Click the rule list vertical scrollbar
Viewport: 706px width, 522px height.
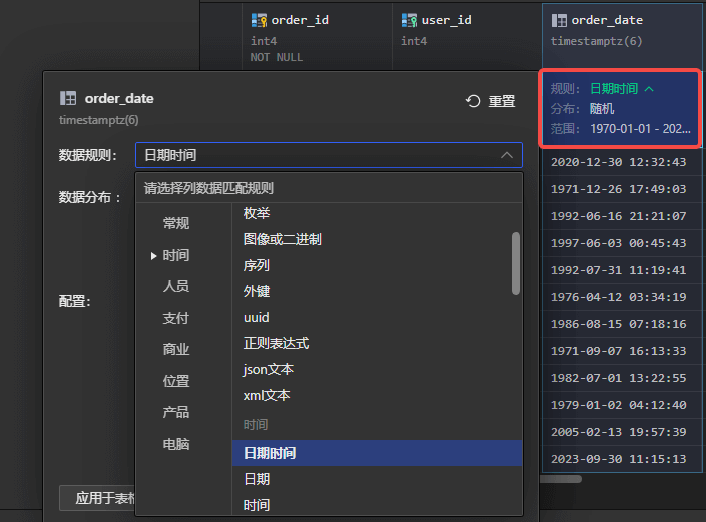pos(516,263)
